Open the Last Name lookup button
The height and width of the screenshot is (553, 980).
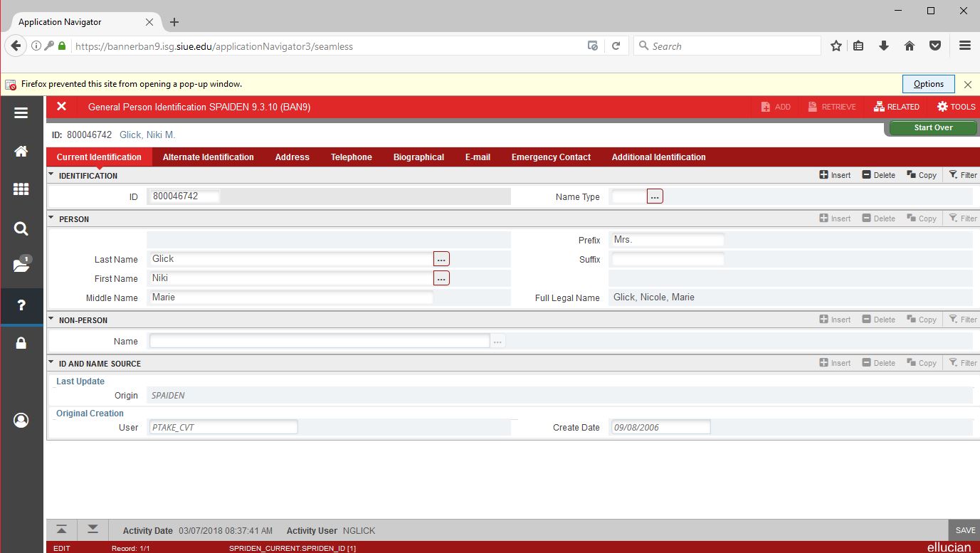tap(441, 259)
